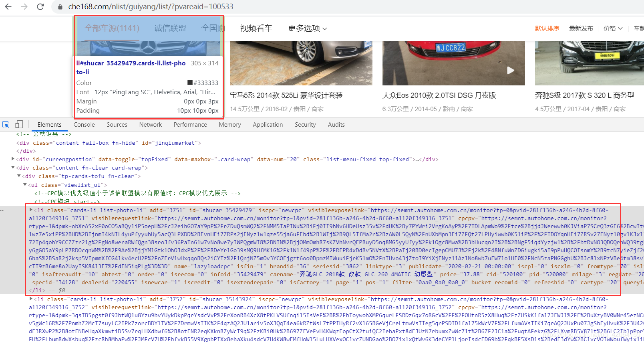Switch to the Console tab

84,125
